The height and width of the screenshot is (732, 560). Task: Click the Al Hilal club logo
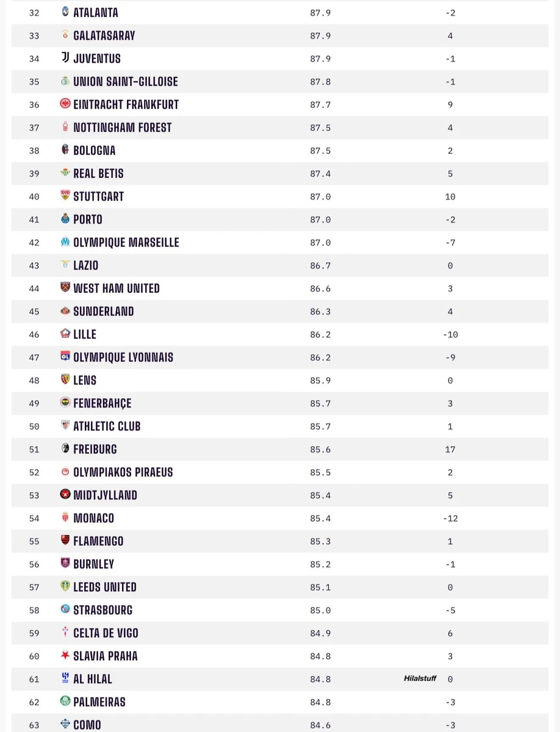point(65,678)
